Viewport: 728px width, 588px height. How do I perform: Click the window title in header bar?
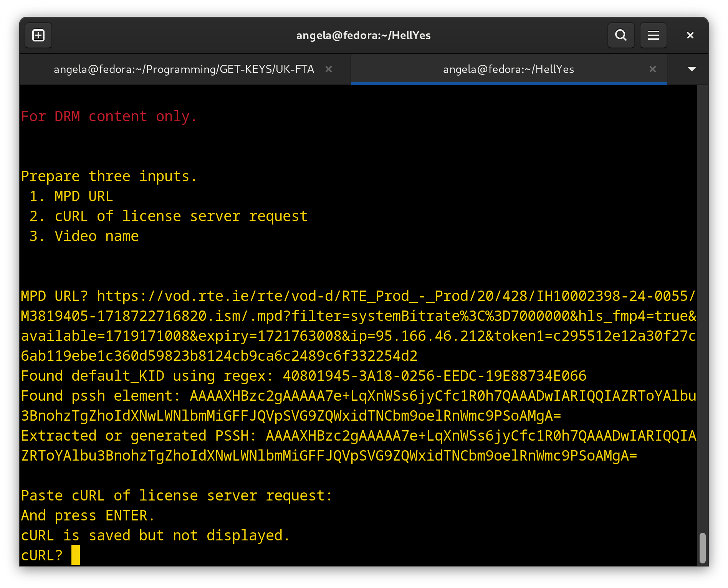click(x=363, y=36)
